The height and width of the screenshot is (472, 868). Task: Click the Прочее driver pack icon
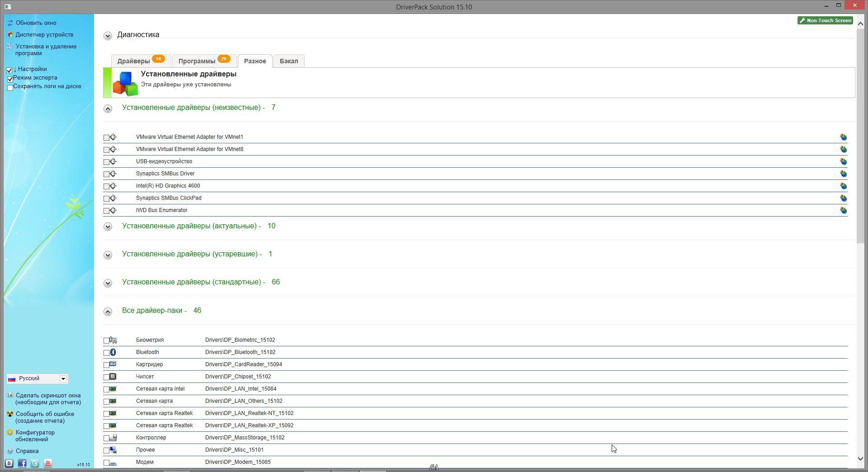(113, 450)
